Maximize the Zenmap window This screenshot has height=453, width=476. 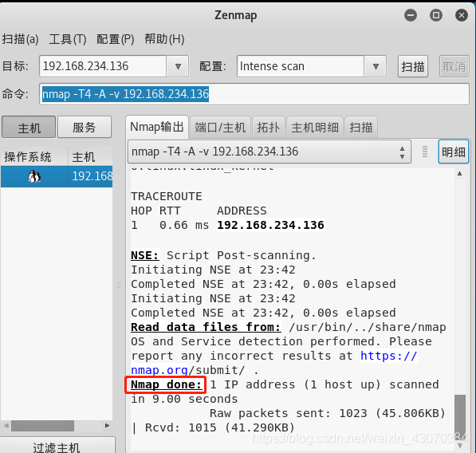click(436, 15)
